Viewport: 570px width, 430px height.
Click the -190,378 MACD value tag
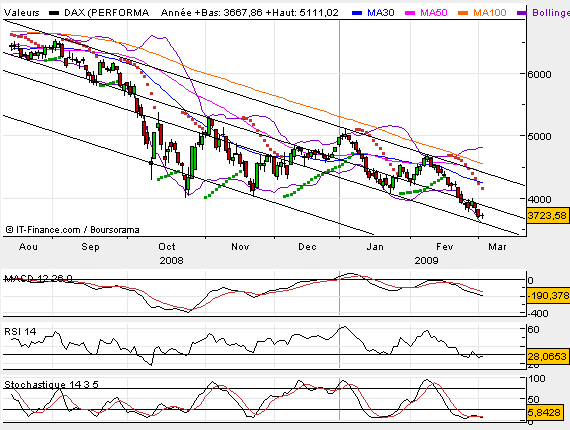point(548,296)
